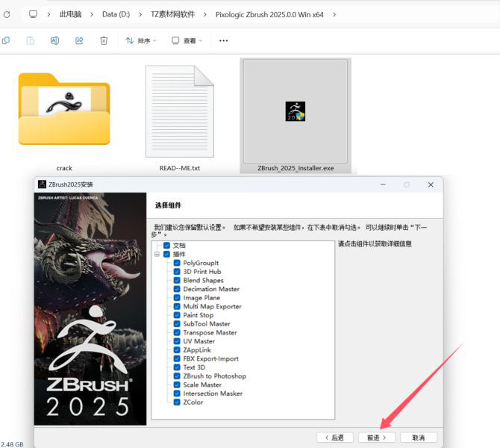Uncheck the SubTool Master checkbox

click(177, 324)
